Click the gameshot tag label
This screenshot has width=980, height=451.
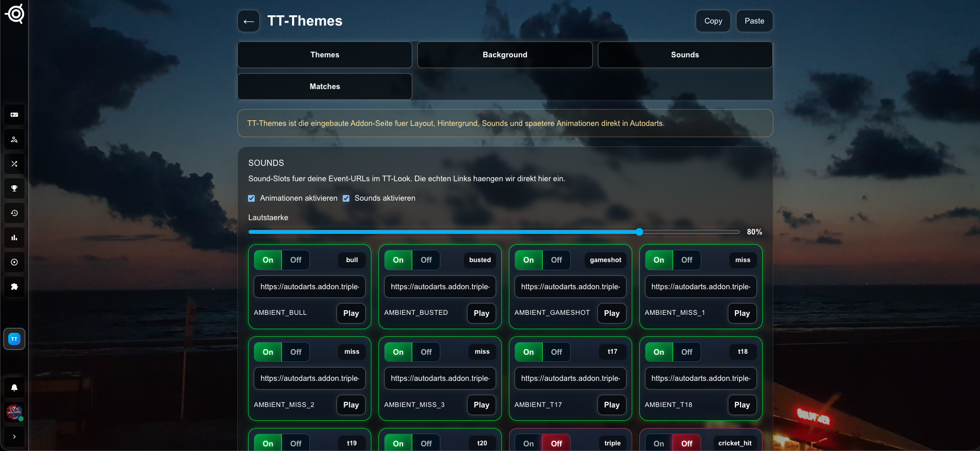click(606, 260)
